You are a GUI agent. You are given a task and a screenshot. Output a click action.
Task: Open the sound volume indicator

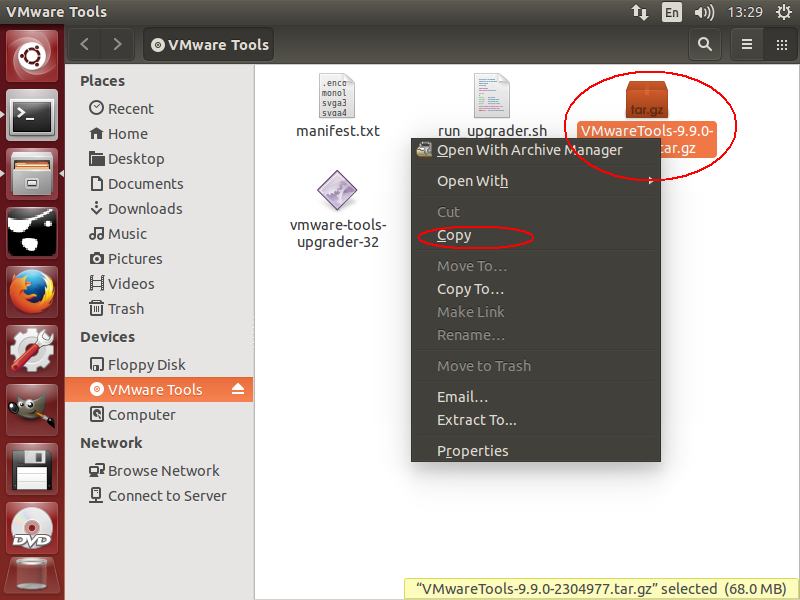coord(704,12)
